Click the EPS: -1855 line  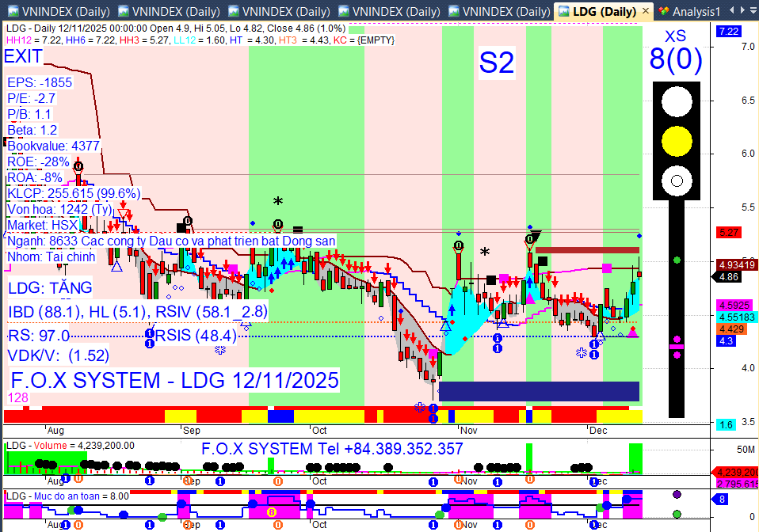(x=40, y=82)
